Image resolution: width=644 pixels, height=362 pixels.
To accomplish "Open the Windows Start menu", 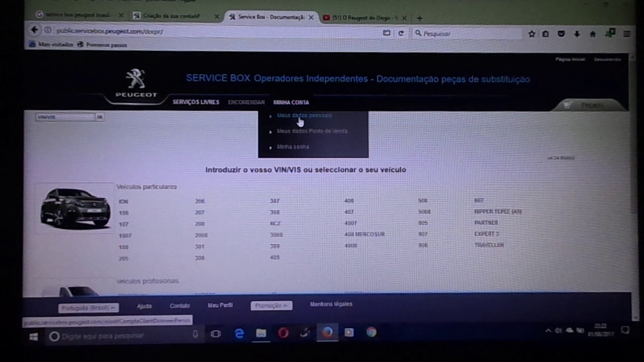I will coord(34,336).
